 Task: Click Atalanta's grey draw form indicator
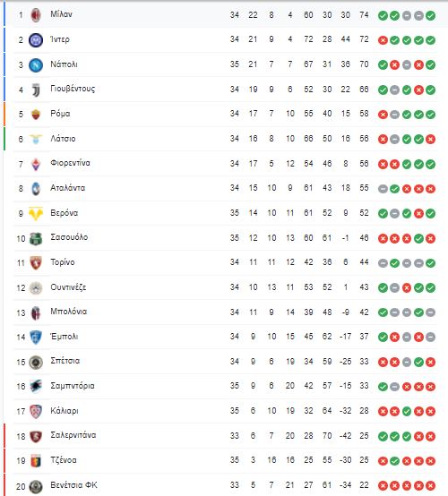[383, 189]
